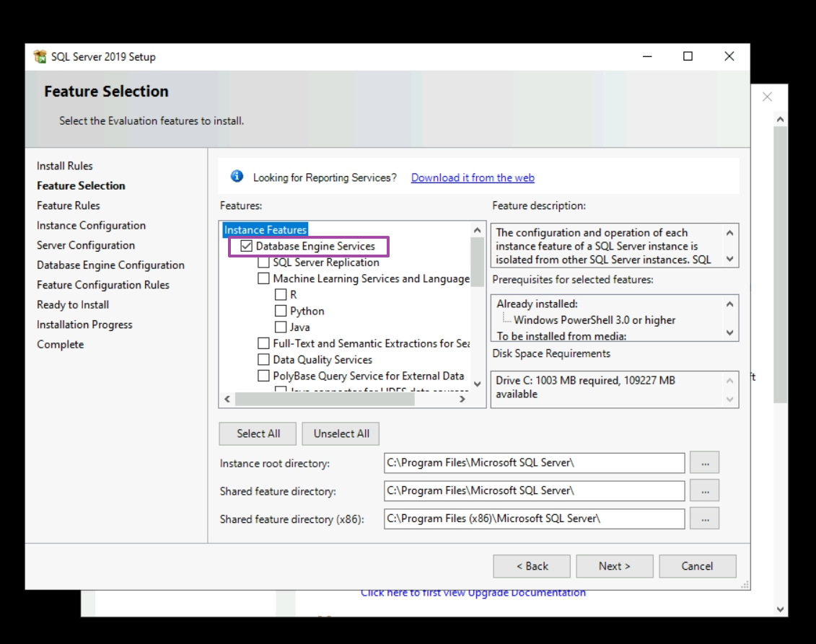This screenshot has width=816, height=644.
Task: Go Back to previous setup page
Action: (532, 566)
